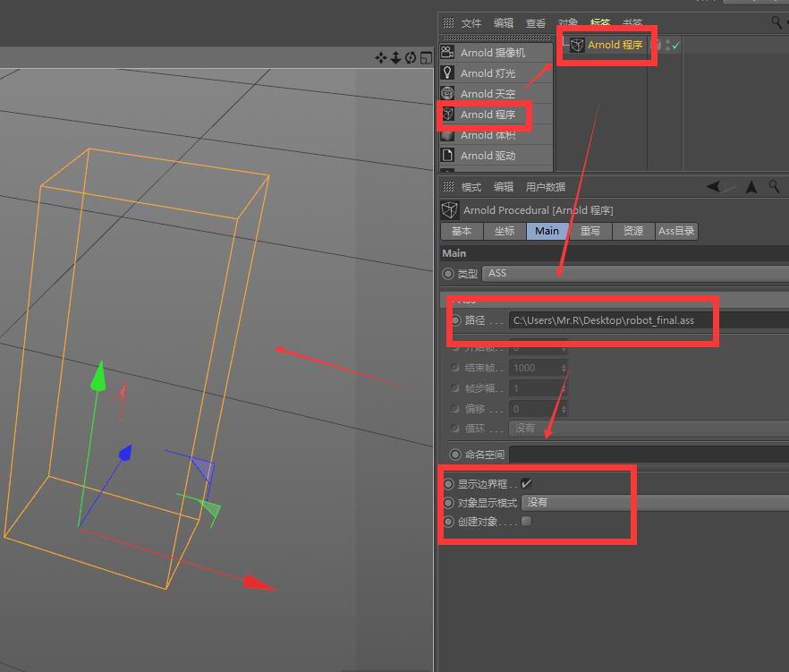Click the viewport rotate camera icon

tap(411, 58)
